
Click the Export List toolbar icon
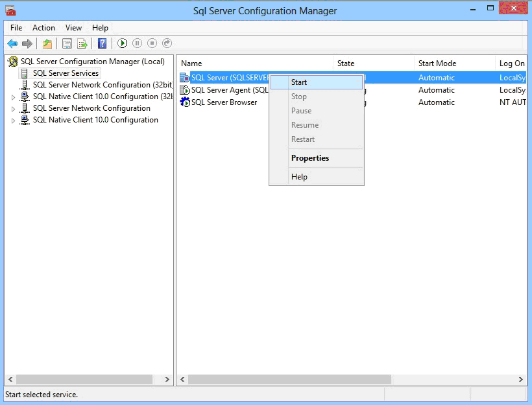[x=82, y=43]
